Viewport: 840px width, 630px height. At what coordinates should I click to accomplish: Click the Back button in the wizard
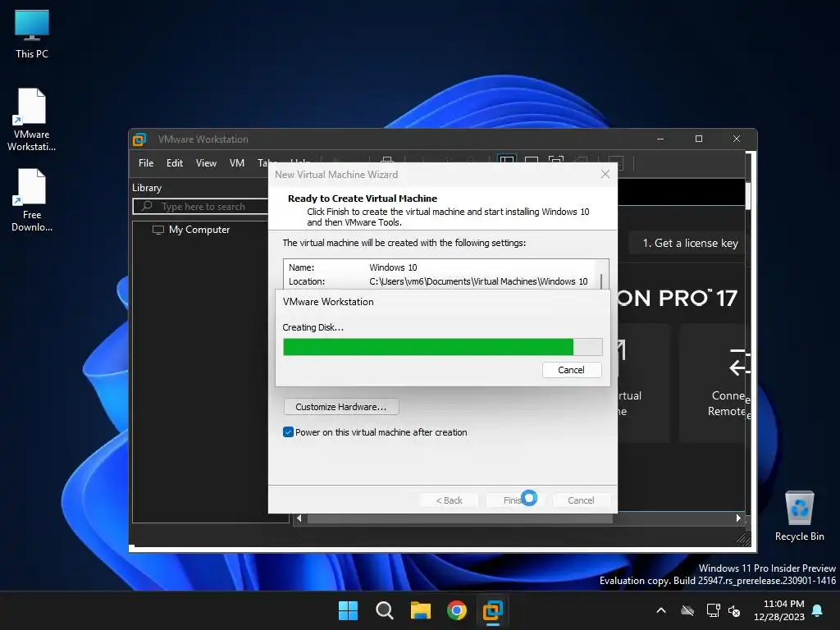(x=449, y=500)
